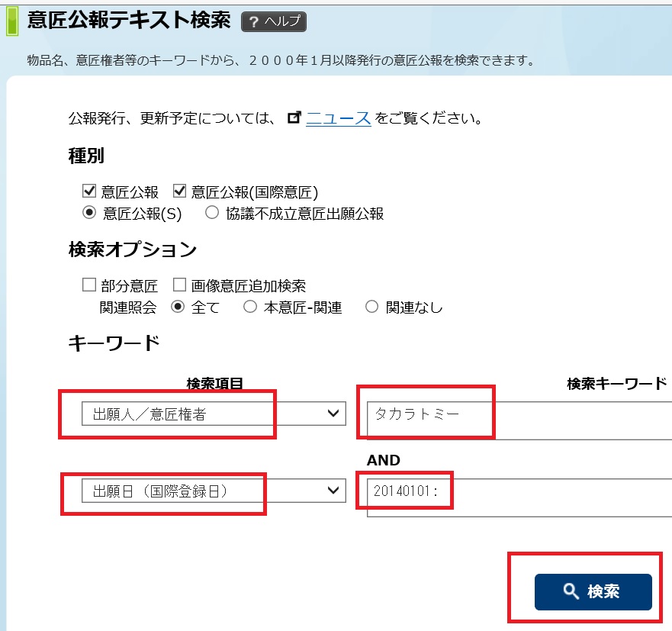The image size is (672, 631).
Task: Open the 出願人／意匠権者 search item dropdown
Action: tap(214, 414)
